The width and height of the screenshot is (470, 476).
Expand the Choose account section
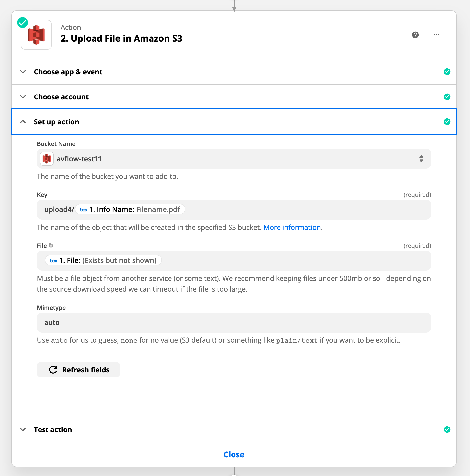(61, 97)
